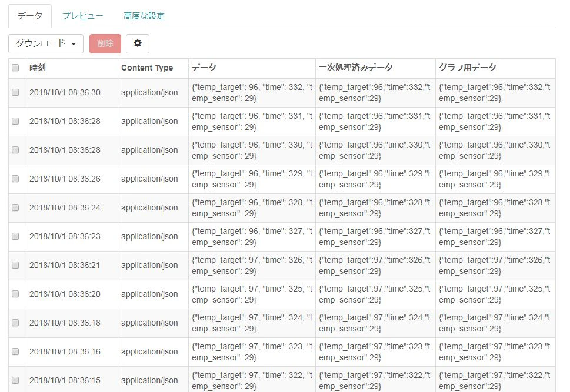570x392 pixels.
Task: Select the checkbox of the time 331 row
Action: pyautogui.click(x=15, y=121)
